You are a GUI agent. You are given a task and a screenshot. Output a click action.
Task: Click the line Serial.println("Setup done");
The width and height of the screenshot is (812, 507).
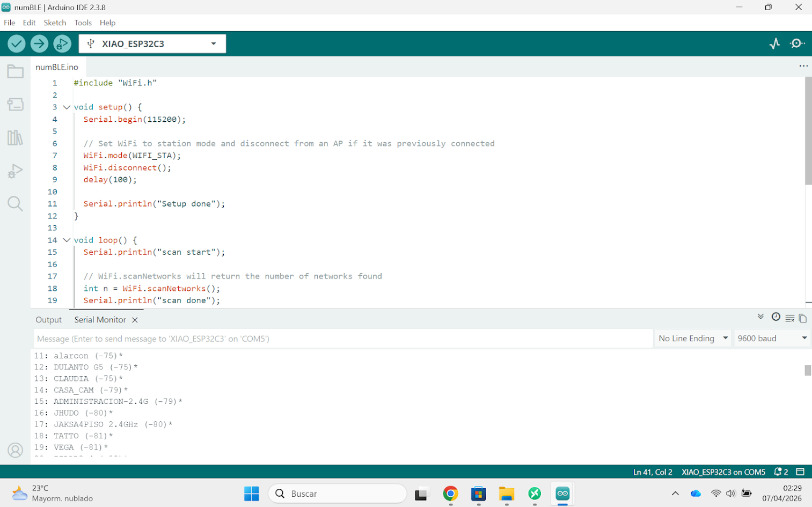154,204
